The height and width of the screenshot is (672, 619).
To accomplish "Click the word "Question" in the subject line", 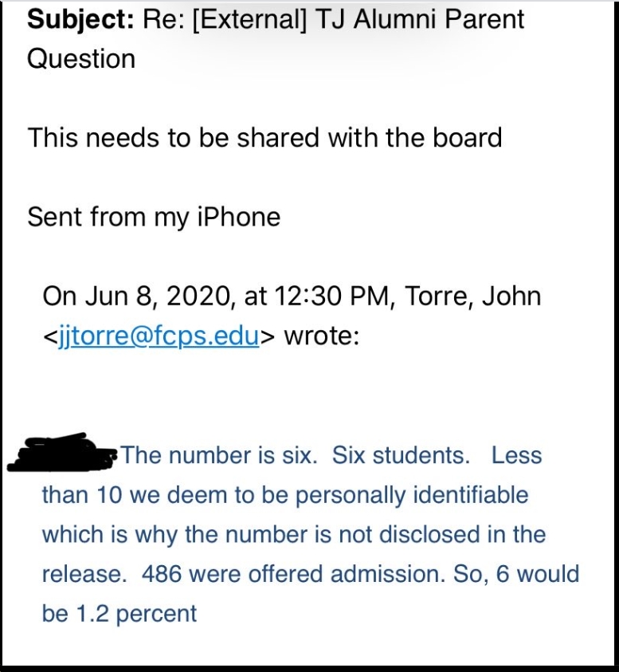I will 81,59.
